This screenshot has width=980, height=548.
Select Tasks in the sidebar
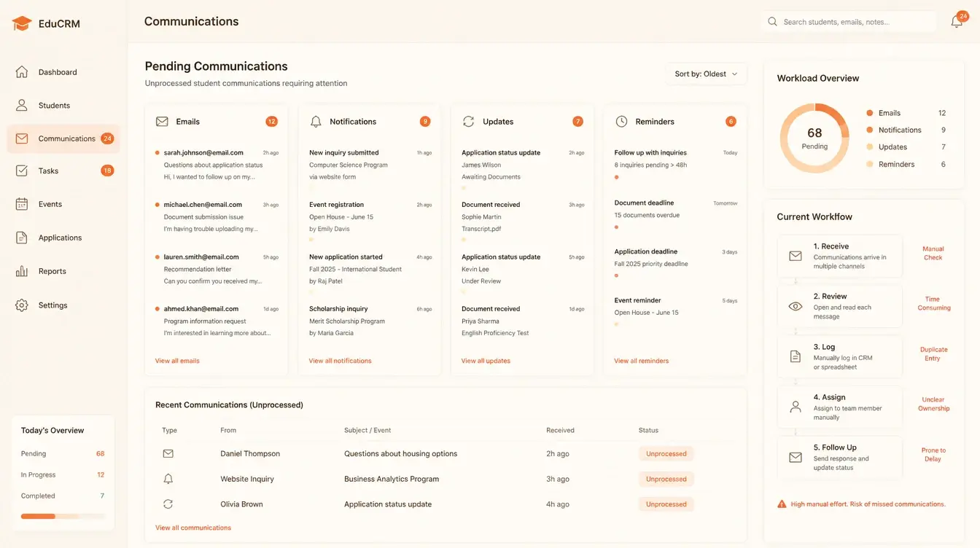(63, 171)
